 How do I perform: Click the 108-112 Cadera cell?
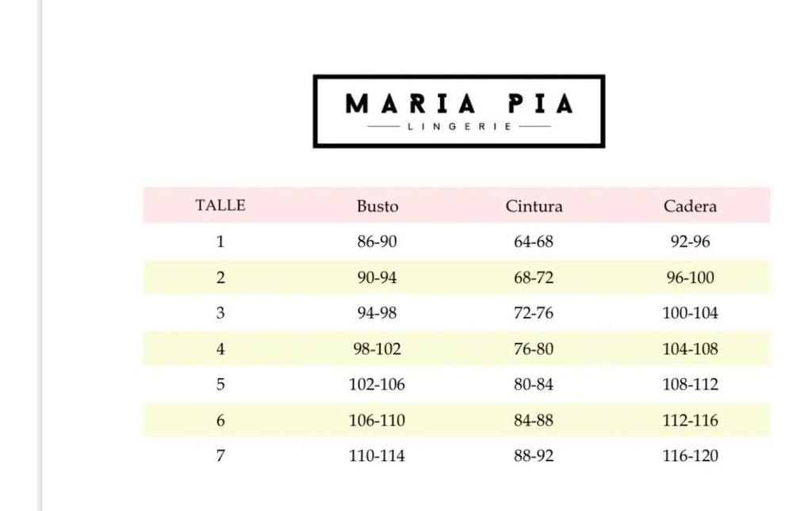[690, 384]
